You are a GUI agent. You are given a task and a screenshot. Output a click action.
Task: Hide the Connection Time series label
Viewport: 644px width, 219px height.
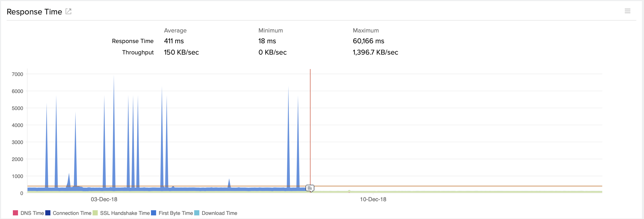(72, 213)
